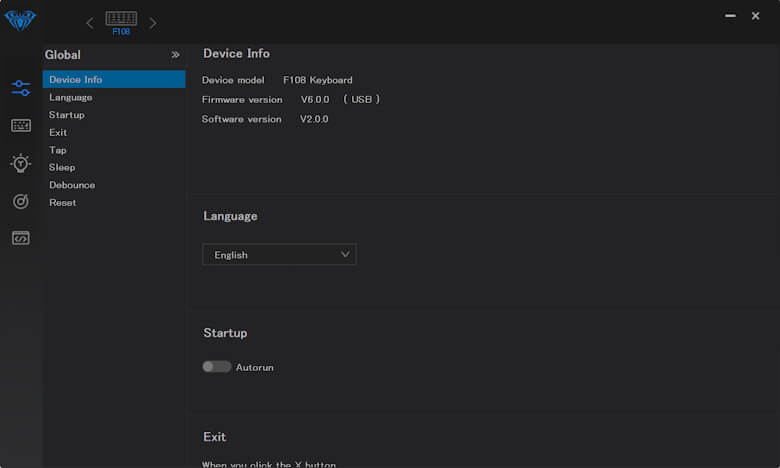Select Exit in the Global list

[x=58, y=133]
